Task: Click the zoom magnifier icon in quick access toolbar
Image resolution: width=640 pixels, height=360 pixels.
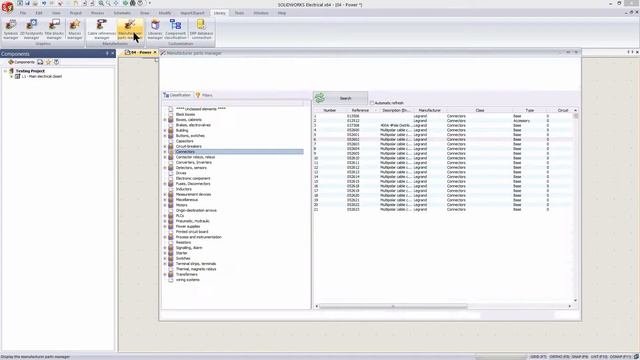Action: click(101, 3)
